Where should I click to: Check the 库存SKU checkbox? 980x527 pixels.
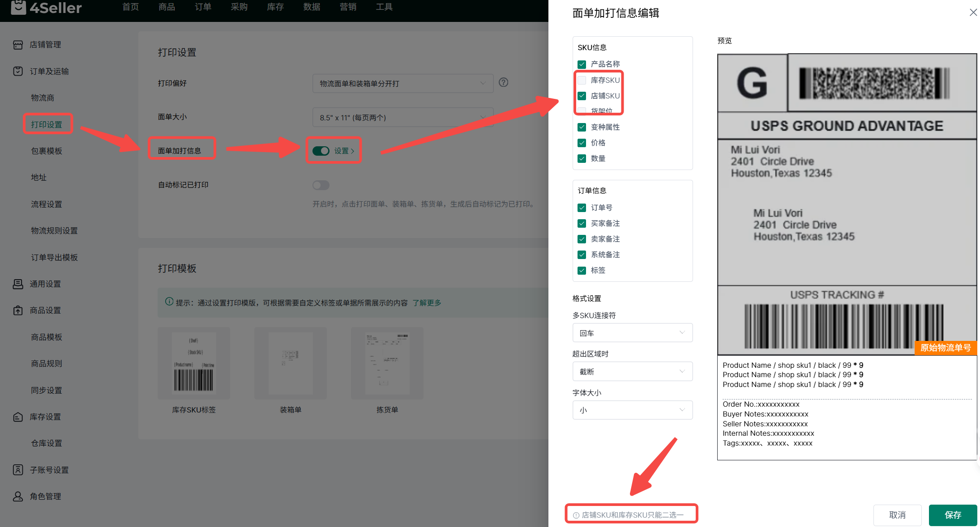tap(582, 80)
